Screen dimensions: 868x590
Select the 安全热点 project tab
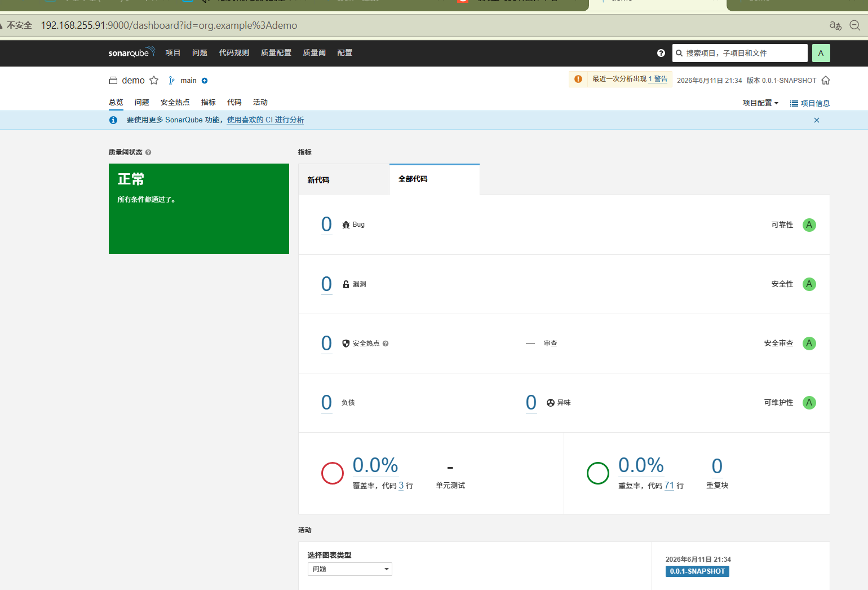tap(175, 103)
